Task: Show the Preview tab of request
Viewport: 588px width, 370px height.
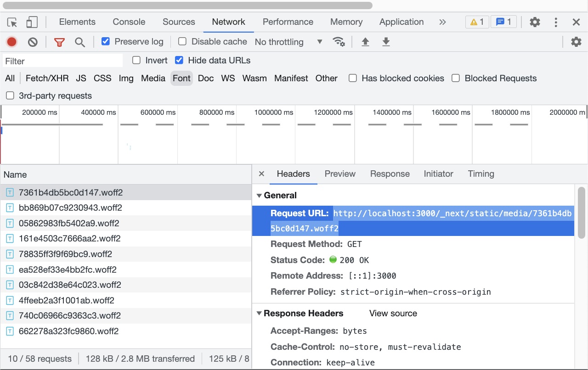Action: coord(340,174)
